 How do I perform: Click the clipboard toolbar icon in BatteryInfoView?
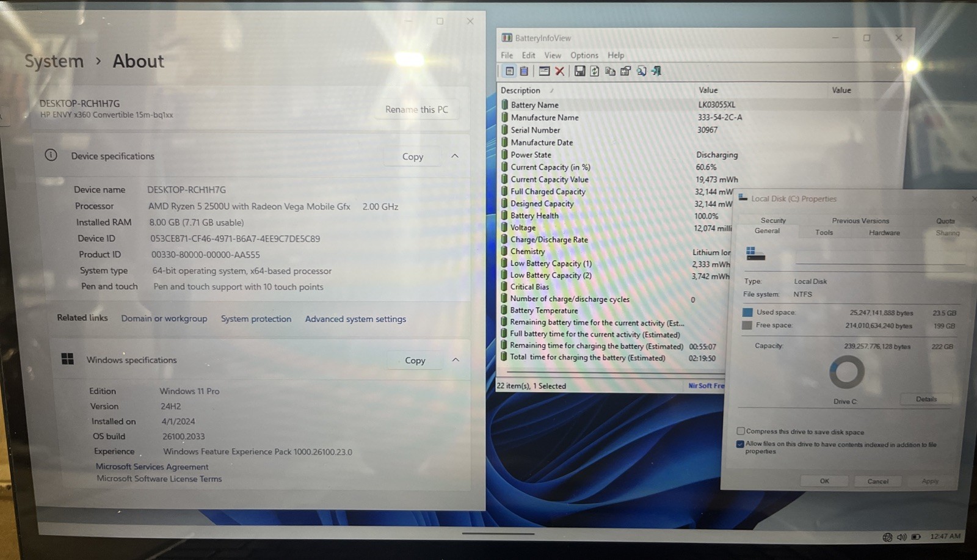click(x=524, y=71)
